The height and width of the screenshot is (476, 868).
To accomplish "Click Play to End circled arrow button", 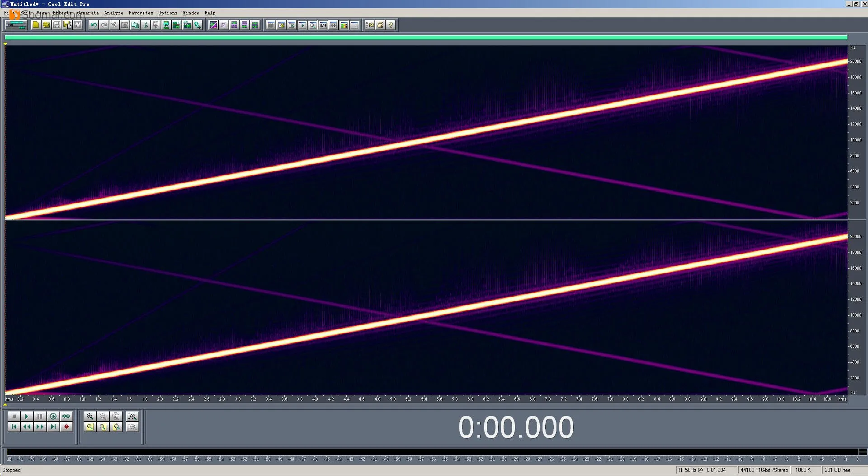I will coord(53,416).
